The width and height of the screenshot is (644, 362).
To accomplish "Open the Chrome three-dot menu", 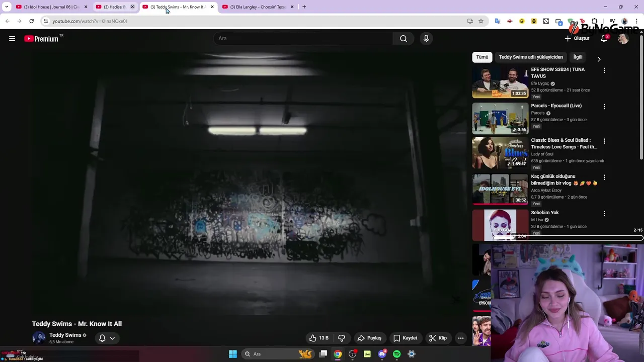I will click(x=636, y=21).
